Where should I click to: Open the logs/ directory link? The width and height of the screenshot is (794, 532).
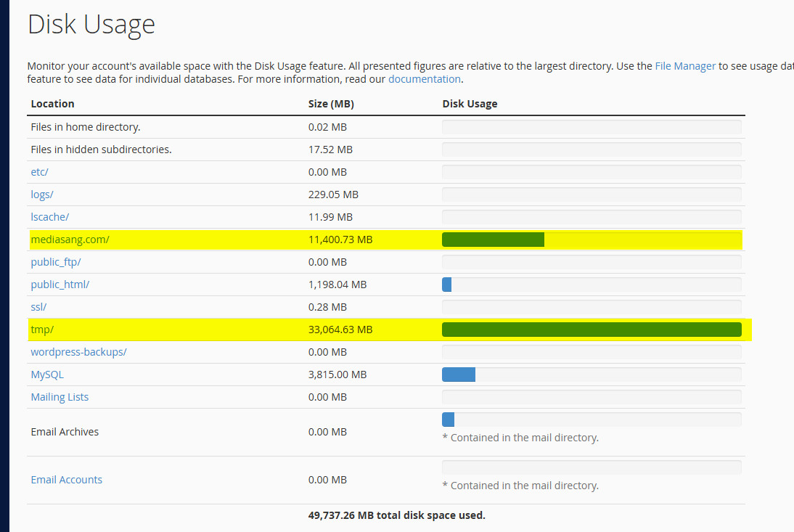point(42,195)
